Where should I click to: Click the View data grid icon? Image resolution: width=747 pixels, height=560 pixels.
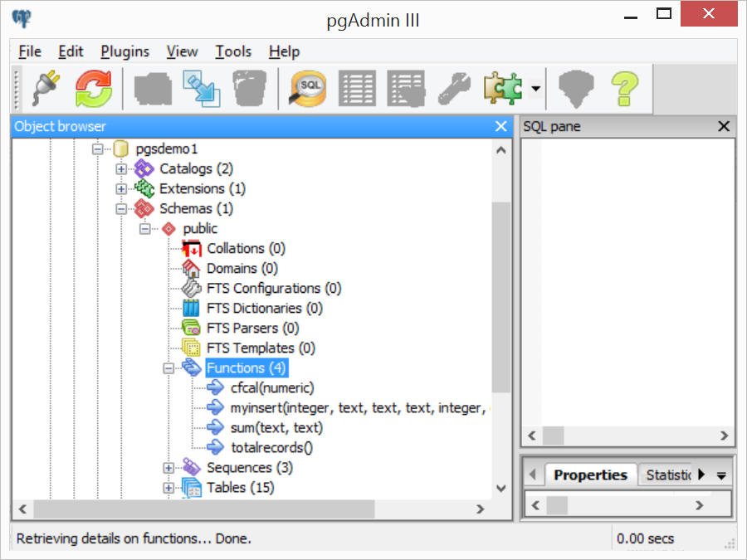point(357,88)
